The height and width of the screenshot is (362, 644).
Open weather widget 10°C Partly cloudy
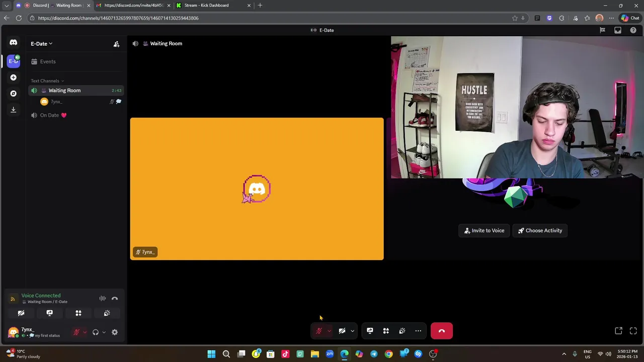23,354
